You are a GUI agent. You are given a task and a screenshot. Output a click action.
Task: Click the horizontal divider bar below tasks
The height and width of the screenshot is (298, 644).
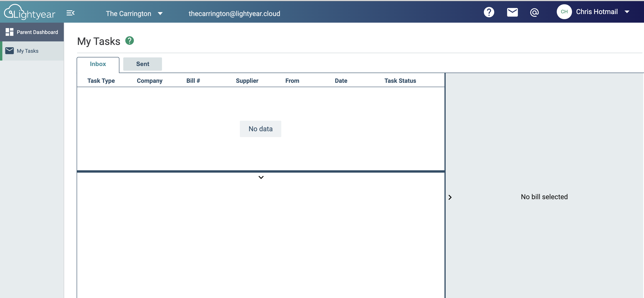point(261,171)
